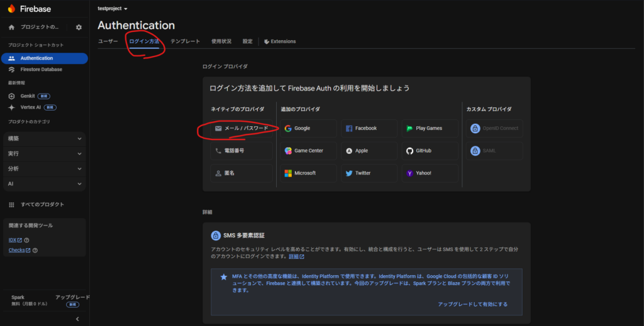Switch to the ユーザー tab

click(x=108, y=41)
